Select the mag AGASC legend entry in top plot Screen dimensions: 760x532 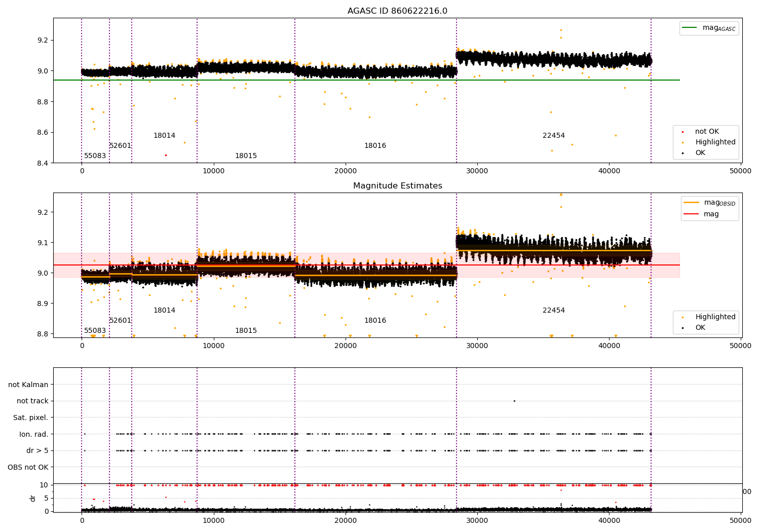click(x=709, y=28)
